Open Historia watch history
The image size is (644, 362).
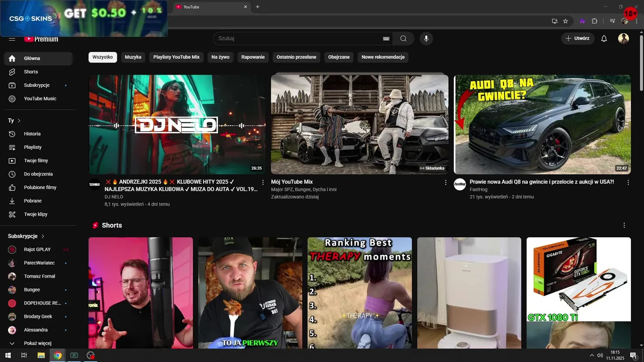[x=38, y=134]
